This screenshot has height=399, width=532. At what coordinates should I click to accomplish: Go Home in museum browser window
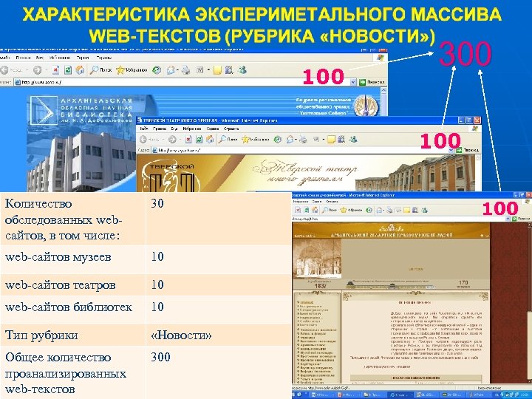[x=315, y=210]
